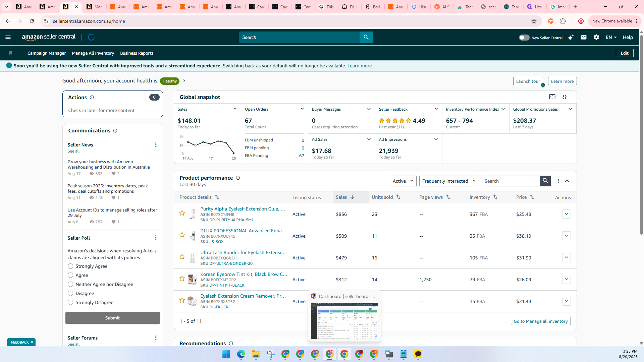Screen dimensions: 644x362
Task: Focus the Product performance search field
Action: [x=511, y=181]
